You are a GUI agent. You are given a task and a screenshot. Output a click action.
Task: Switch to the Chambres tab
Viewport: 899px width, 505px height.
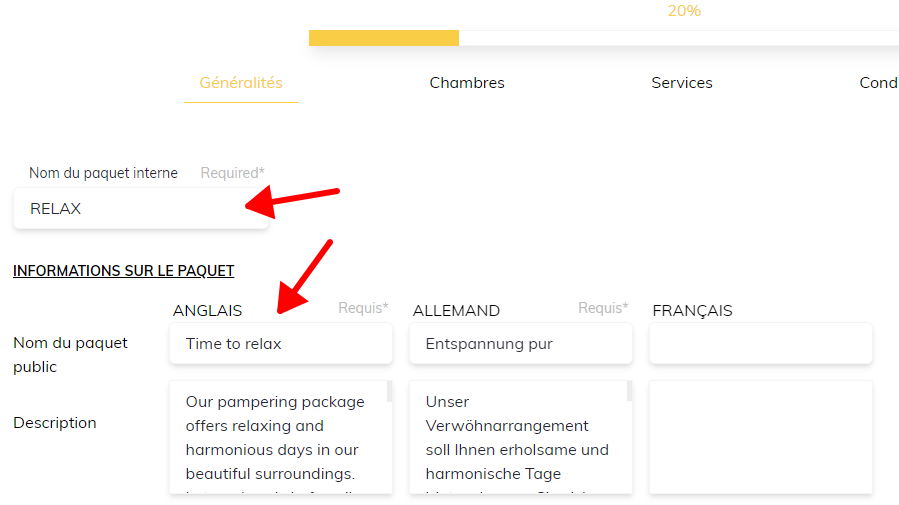coord(467,83)
